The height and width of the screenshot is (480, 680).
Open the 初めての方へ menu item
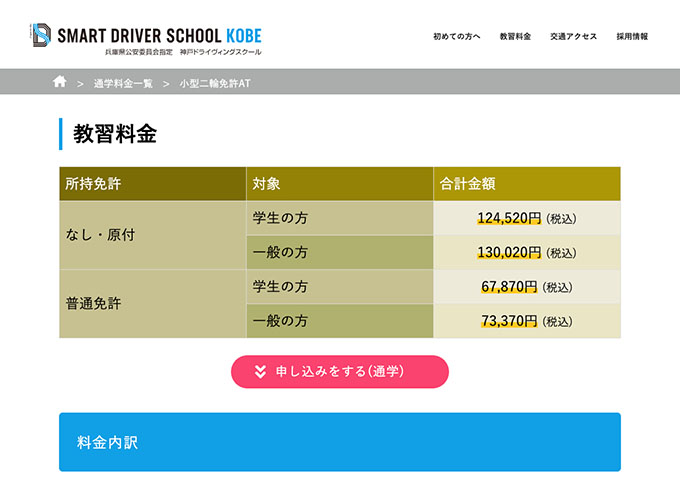point(456,36)
